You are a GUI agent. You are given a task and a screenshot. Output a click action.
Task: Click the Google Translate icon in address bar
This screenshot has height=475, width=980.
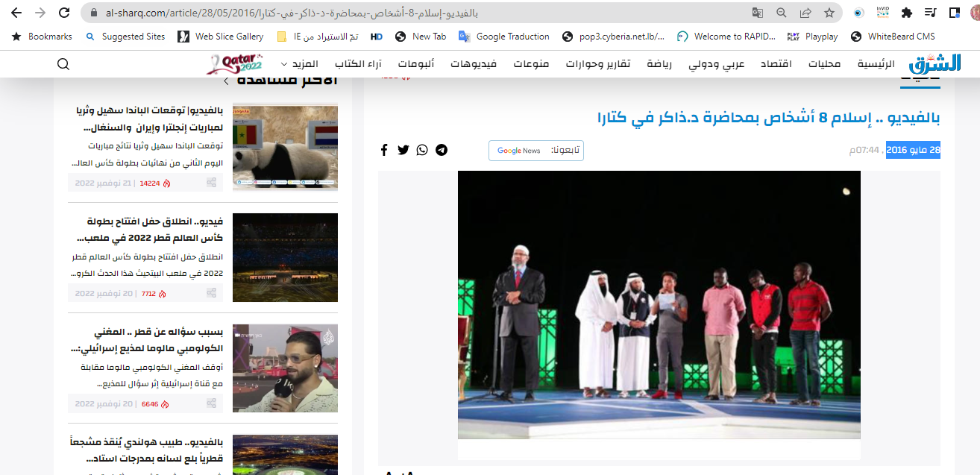[758, 13]
